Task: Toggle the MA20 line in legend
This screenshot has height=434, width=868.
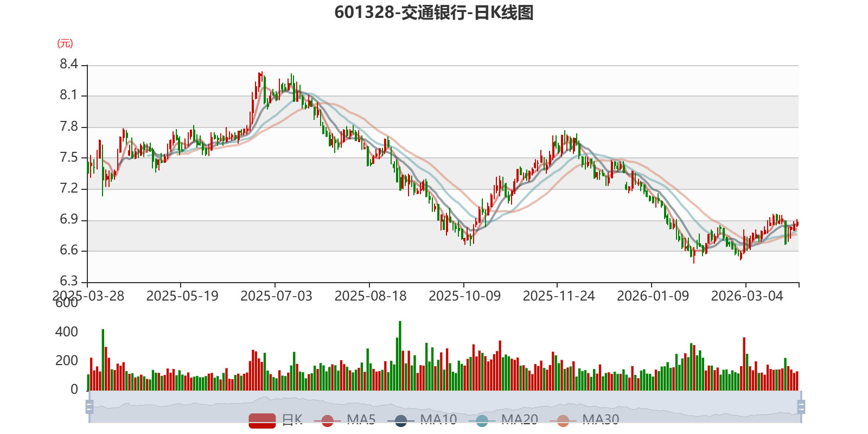Action: [503, 420]
